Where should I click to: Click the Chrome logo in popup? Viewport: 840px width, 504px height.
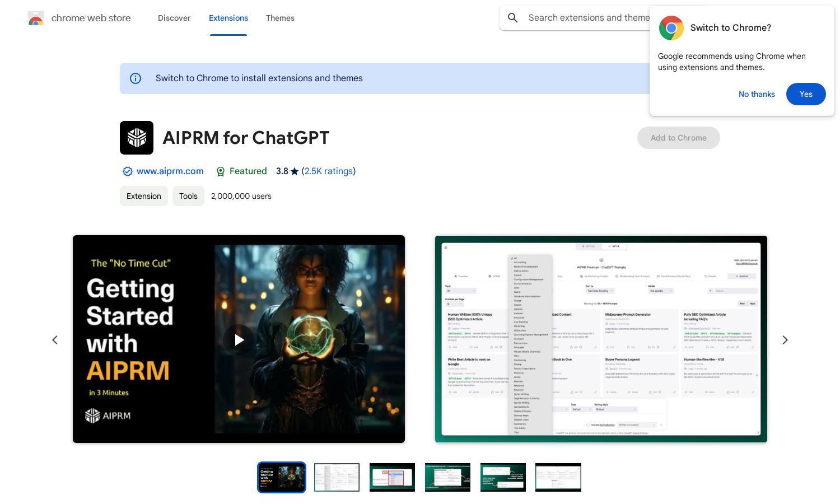pos(671,28)
